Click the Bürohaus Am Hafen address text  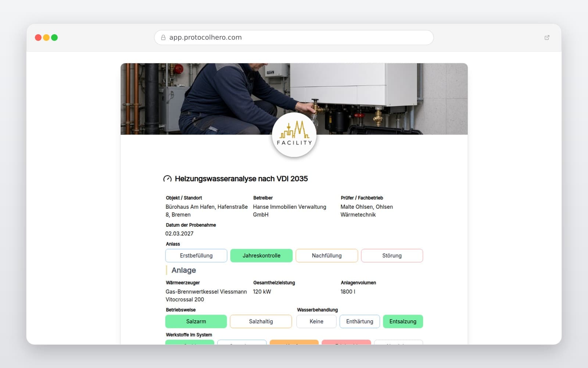click(x=207, y=211)
